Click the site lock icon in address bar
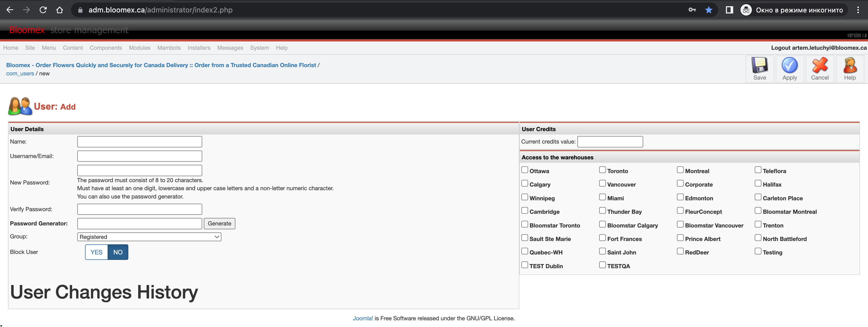Image resolution: width=868 pixels, height=327 pixels. click(80, 10)
